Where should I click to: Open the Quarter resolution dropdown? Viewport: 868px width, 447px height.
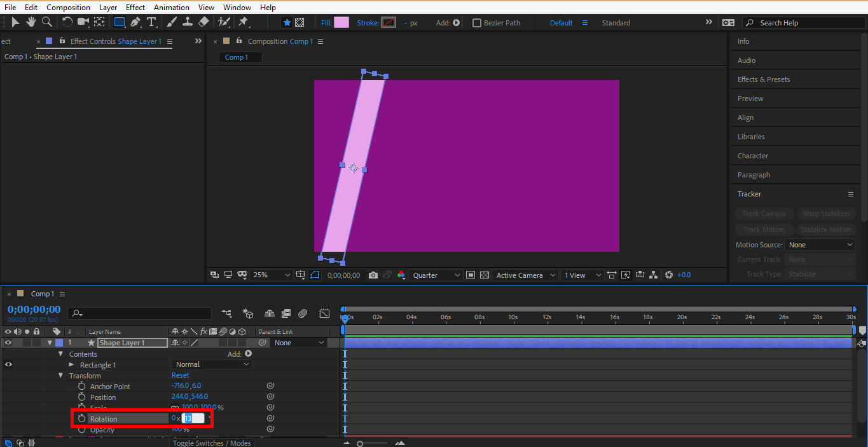click(436, 275)
